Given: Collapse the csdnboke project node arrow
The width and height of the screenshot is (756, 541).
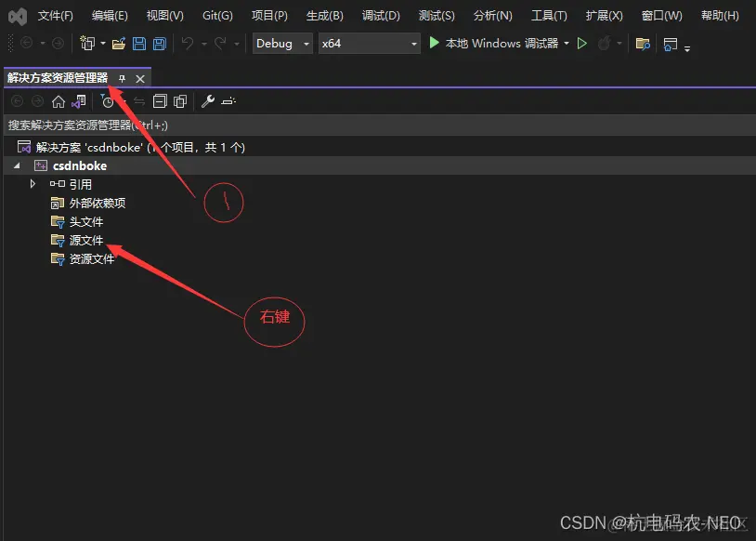Looking at the screenshot, I should click(18, 166).
